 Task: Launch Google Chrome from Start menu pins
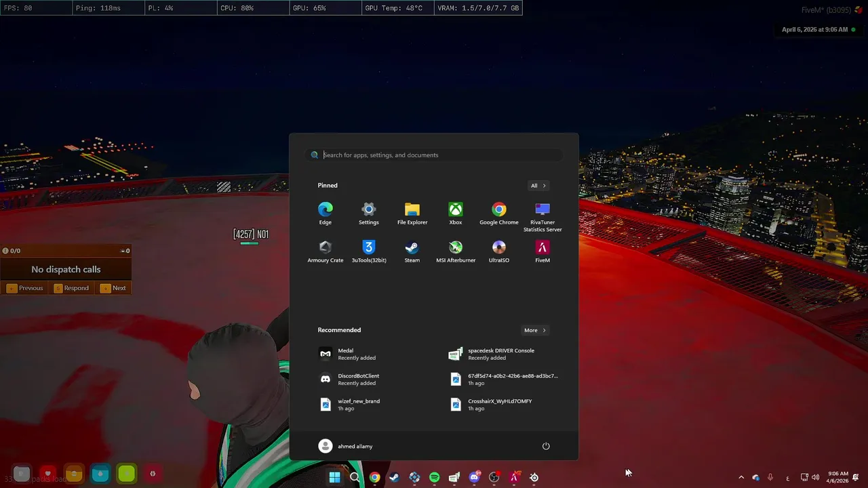[499, 213]
